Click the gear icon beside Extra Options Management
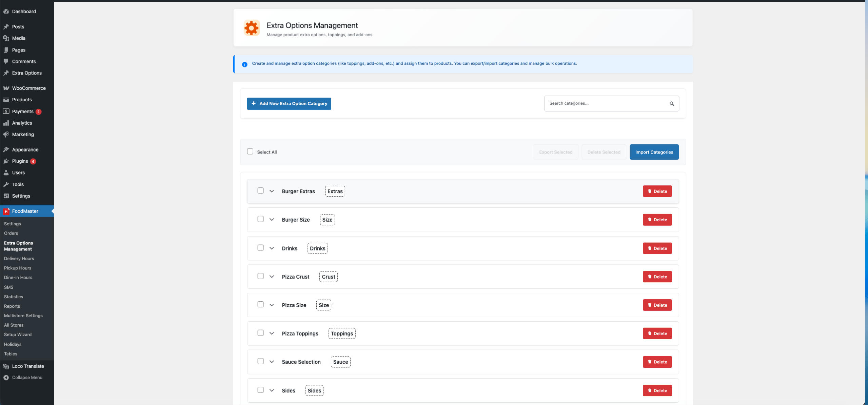 251,28
